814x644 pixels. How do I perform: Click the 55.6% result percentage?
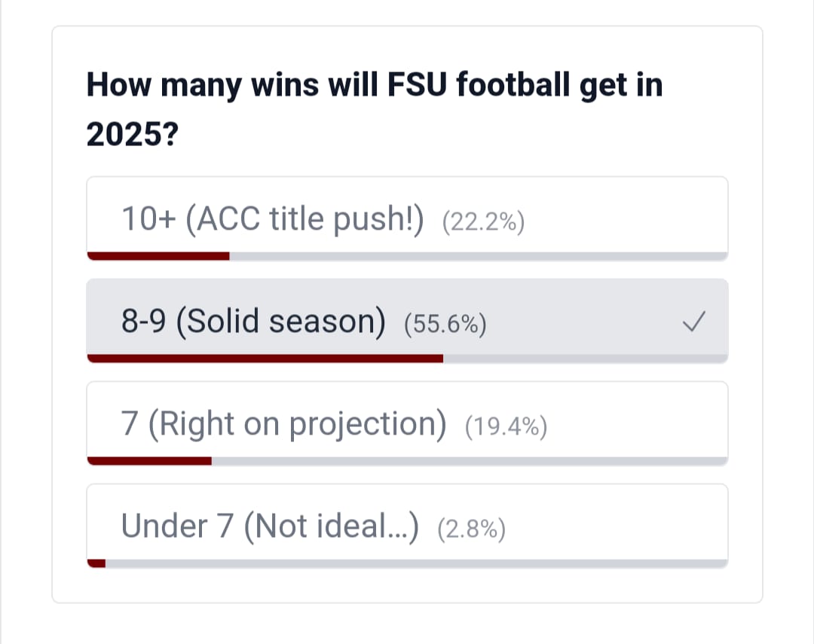click(x=445, y=325)
